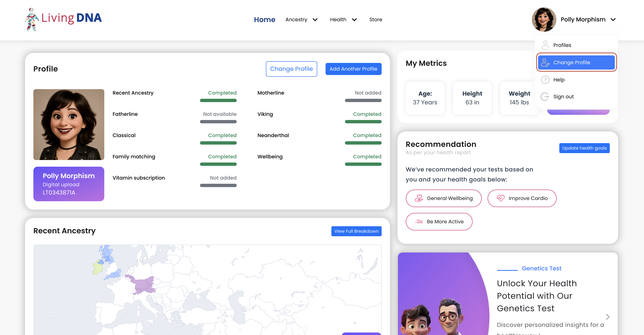Click the large profile photo
This screenshot has width=644, height=335.
tap(69, 125)
